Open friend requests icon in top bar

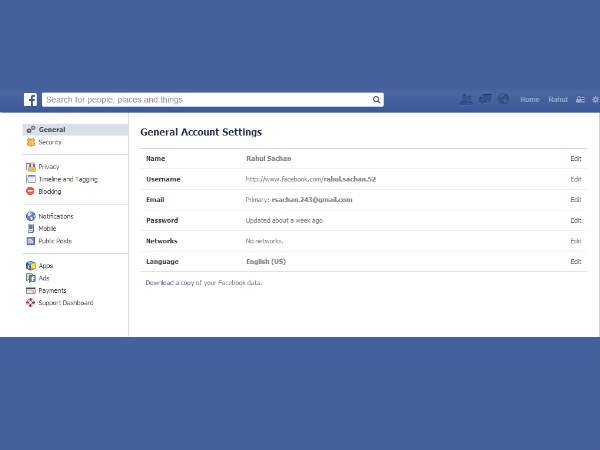point(466,99)
